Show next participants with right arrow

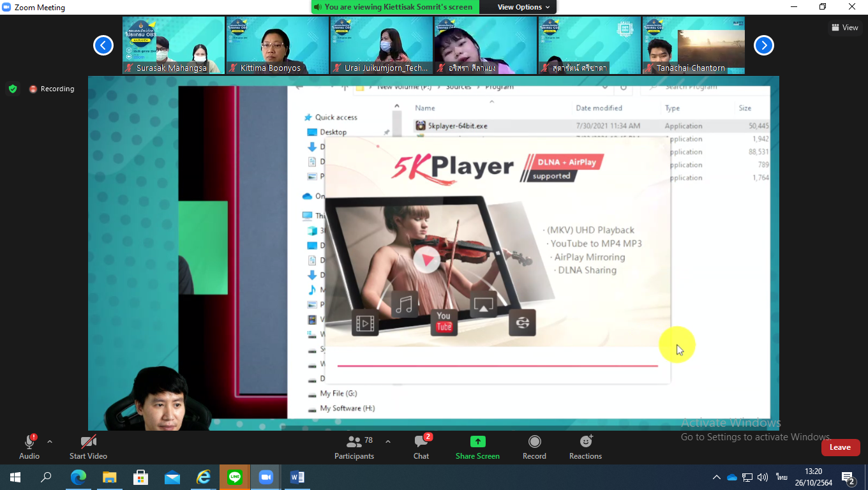tap(764, 45)
